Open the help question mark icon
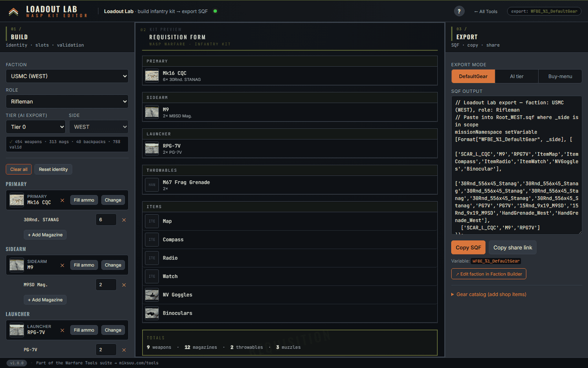 click(459, 11)
